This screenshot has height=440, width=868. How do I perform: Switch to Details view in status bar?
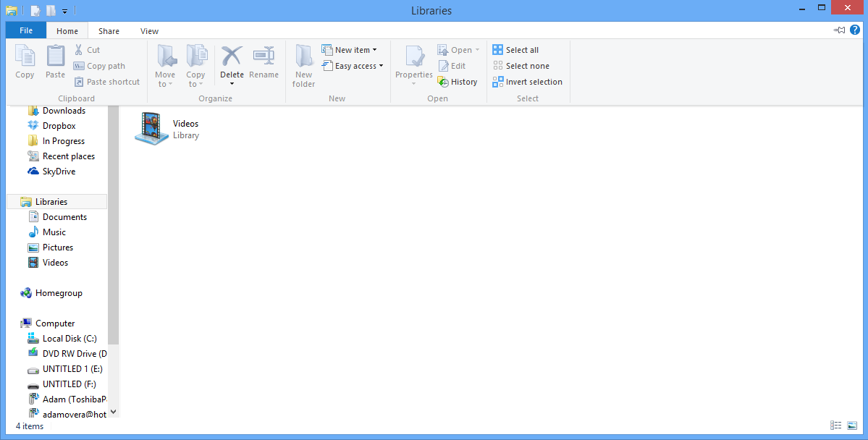(836, 425)
